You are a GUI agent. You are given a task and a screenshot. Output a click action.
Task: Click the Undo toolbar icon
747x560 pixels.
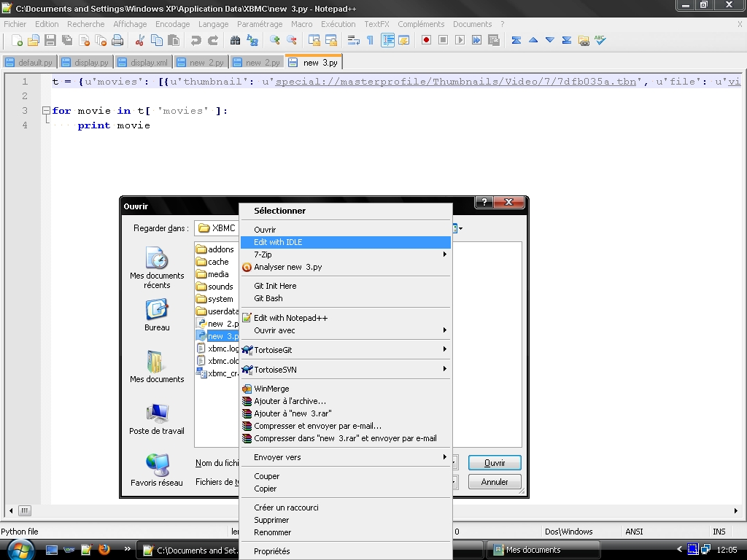coord(196,41)
